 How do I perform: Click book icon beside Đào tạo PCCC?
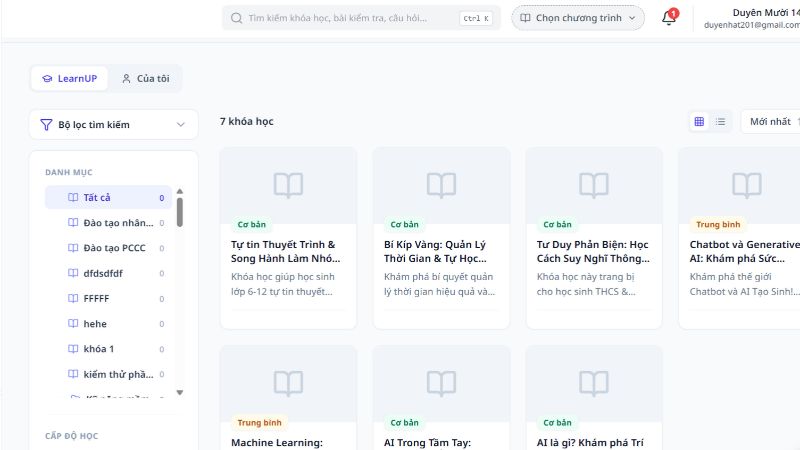coord(73,248)
